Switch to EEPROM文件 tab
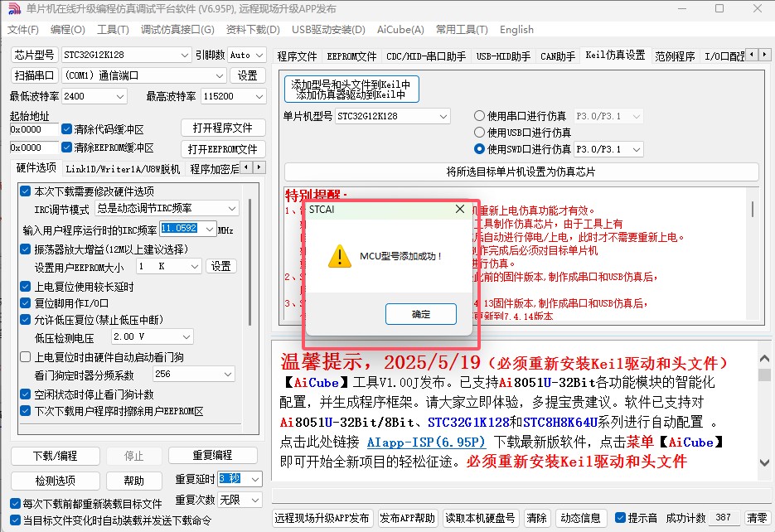This screenshot has width=775, height=532. 351,56
